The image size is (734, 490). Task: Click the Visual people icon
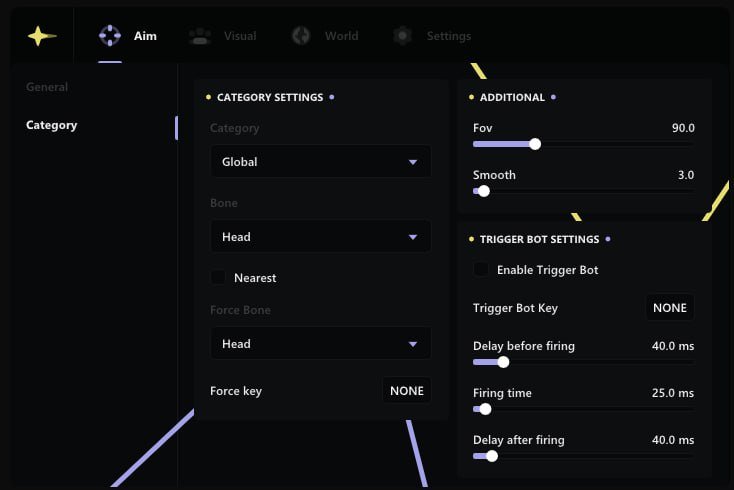coord(200,36)
